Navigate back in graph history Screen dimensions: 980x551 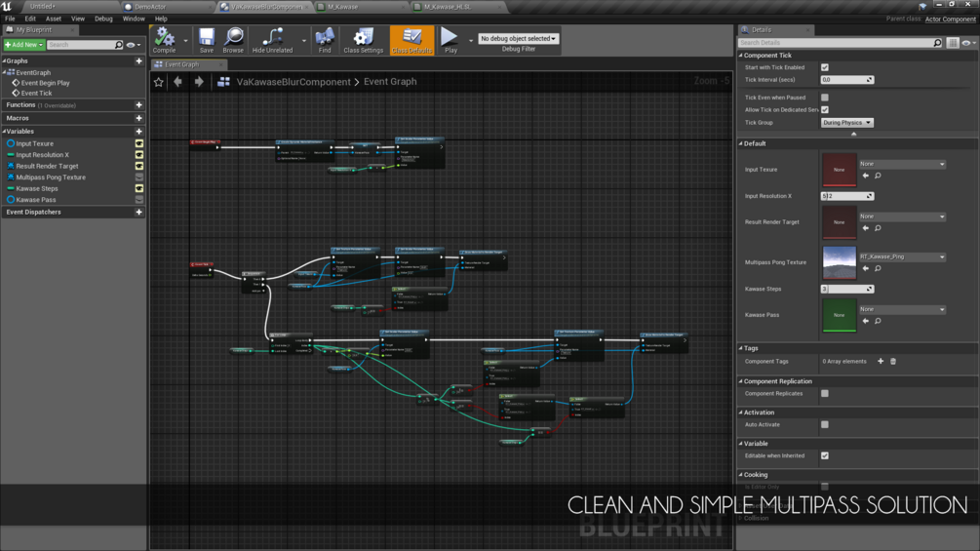tap(178, 82)
